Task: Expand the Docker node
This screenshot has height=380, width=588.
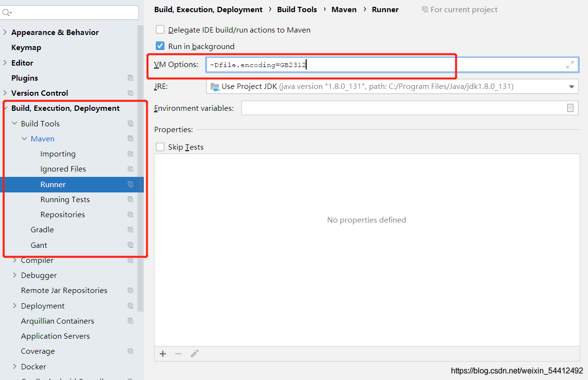Action: point(15,366)
